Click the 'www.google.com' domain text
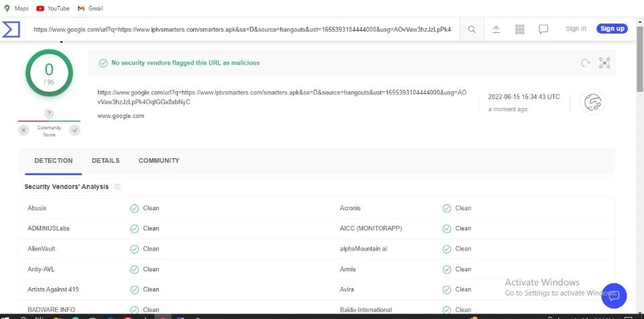The width and height of the screenshot is (644, 319). 121,116
